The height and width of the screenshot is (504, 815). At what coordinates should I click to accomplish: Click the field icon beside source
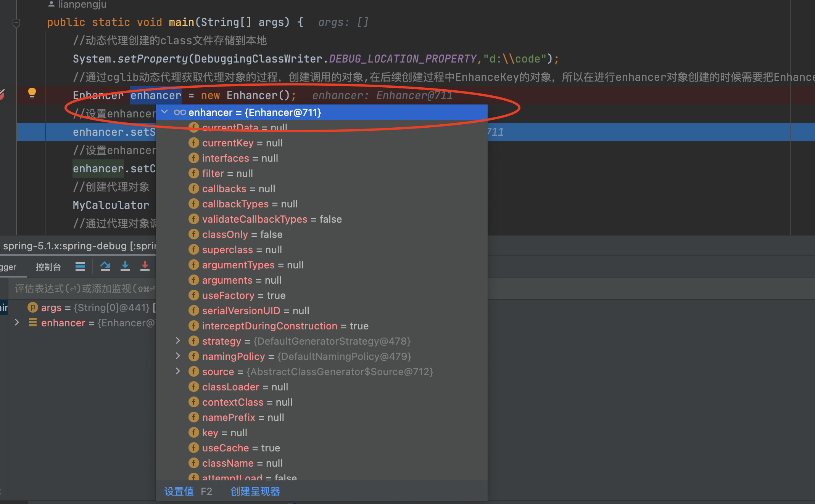tap(194, 372)
